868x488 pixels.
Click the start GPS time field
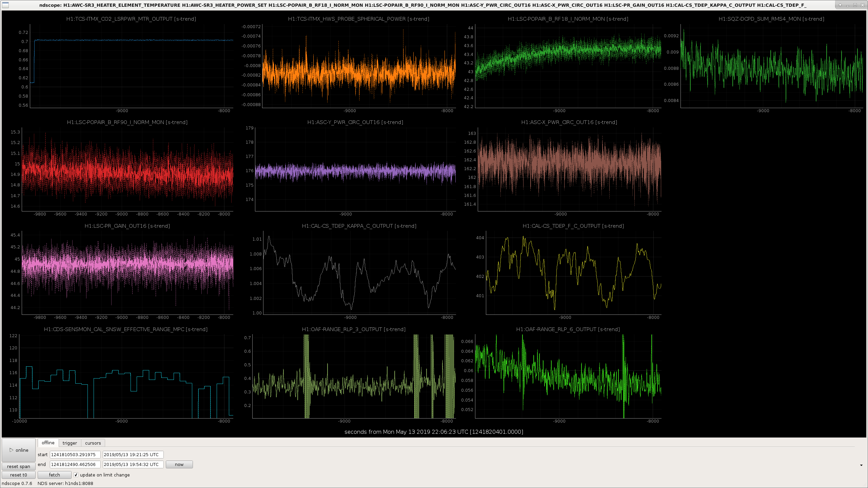click(x=75, y=454)
